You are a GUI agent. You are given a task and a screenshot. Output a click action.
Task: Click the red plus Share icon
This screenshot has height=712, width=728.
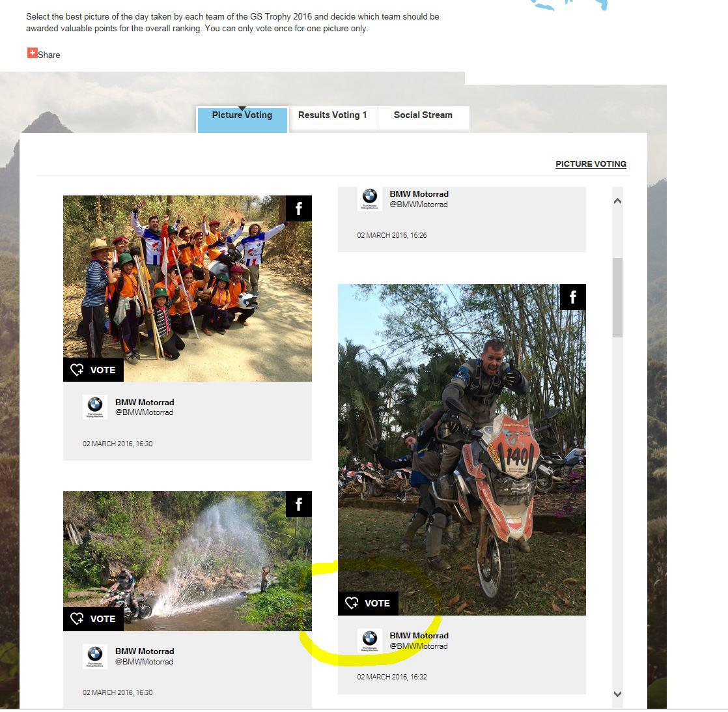click(32, 53)
